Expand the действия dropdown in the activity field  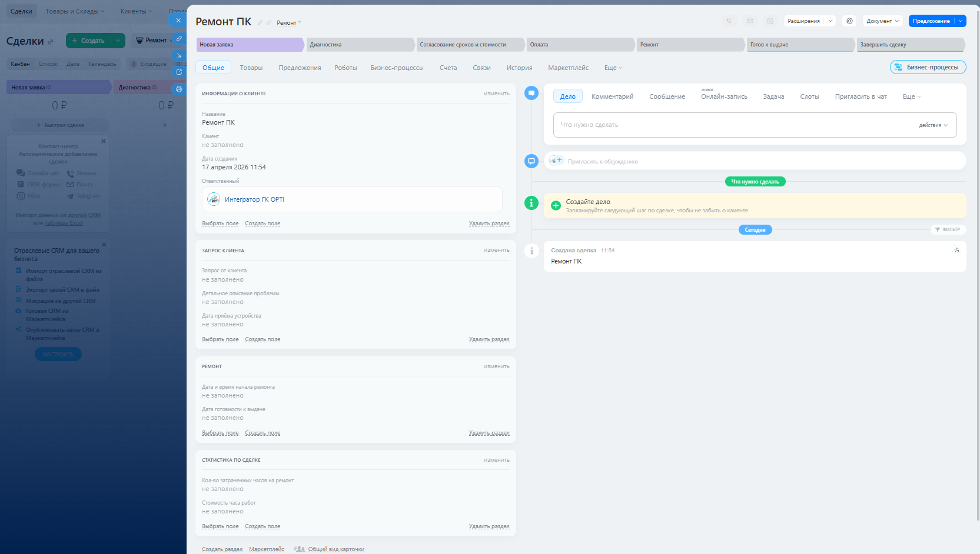tap(933, 125)
